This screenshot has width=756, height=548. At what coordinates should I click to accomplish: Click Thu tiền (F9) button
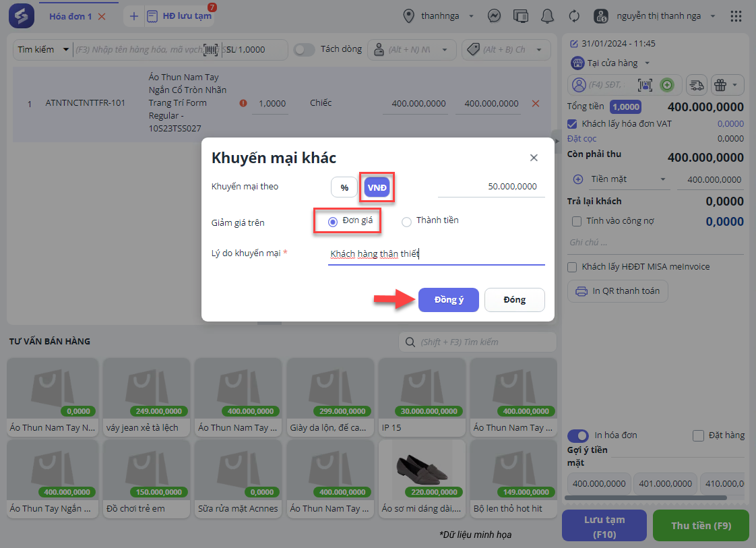tap(701, 526)
